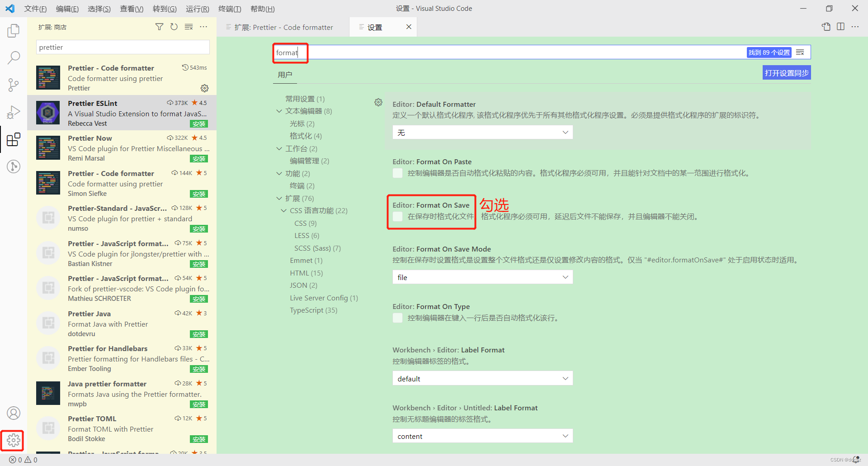Screen dimensions: 868x466
Task: Open the 文件 menu
Action: [35, 9]
